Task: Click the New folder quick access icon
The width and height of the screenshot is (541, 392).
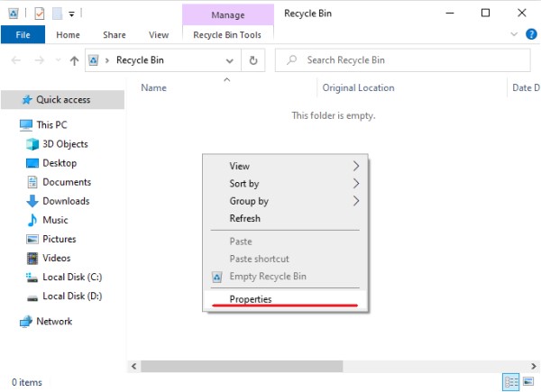Action: [57, 14]
